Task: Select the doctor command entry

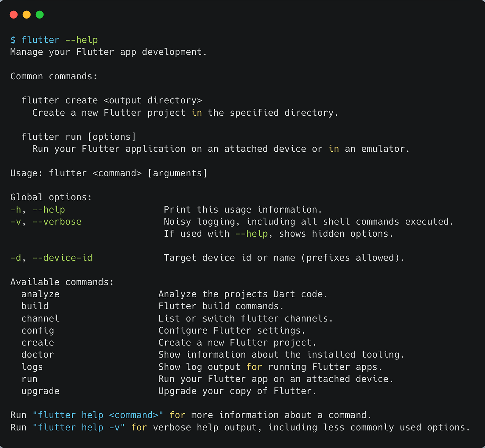Action: 37,354
